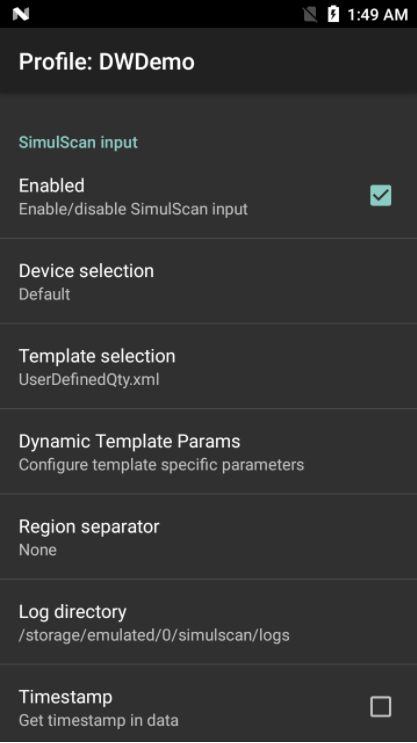Viewport: 417px width, 743px height.
Task: Check the Timestamp checkbox
Action: (381, 707)
